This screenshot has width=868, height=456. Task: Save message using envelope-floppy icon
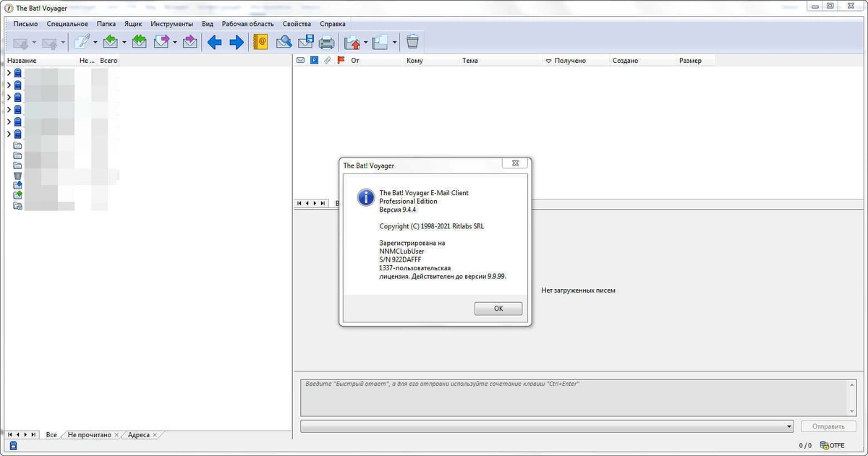[306, 42]
